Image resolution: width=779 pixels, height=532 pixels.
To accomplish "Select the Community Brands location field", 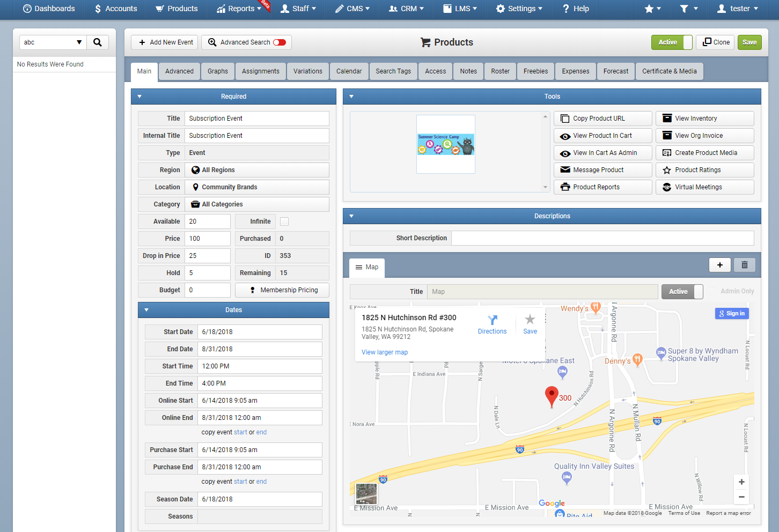I will [x=257, y=187].
